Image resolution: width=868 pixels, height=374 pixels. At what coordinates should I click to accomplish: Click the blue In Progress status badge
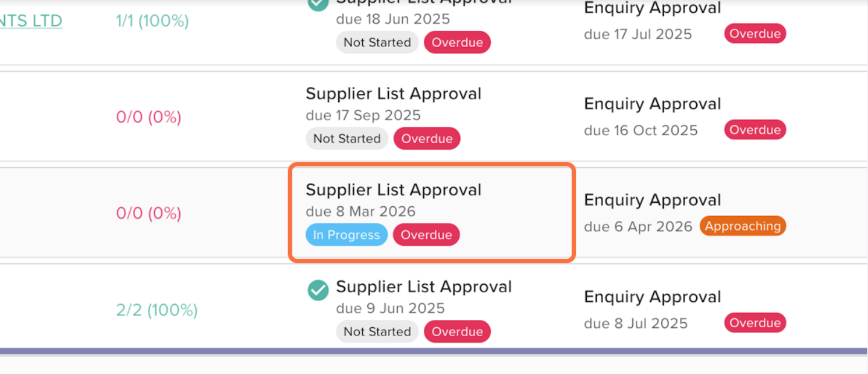346,235
